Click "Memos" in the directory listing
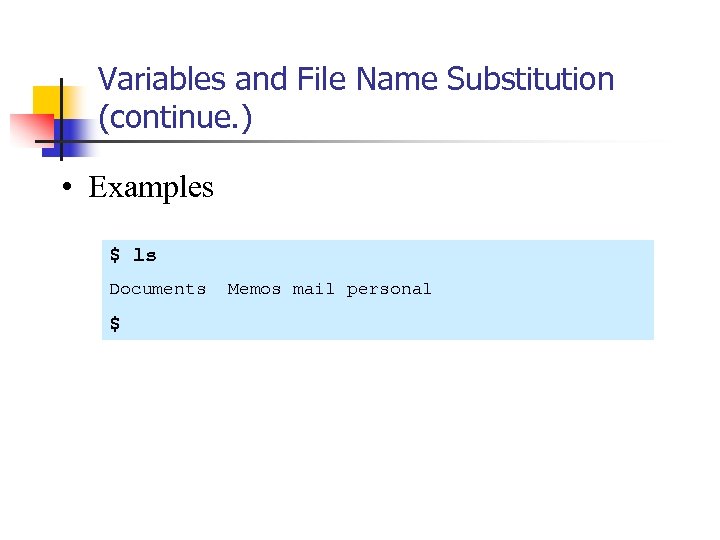This screenshot has height=540, width=720. click(254, 289)
